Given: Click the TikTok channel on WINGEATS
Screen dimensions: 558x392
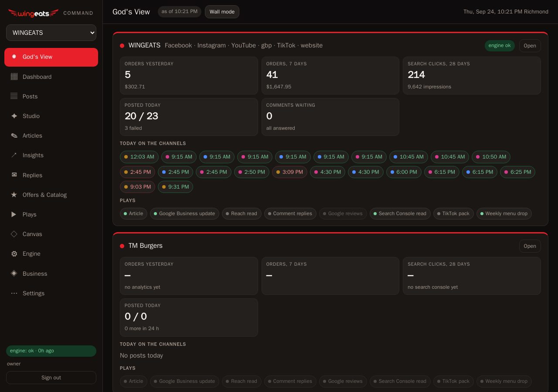Looking at the screenshot, I should 286,45.
